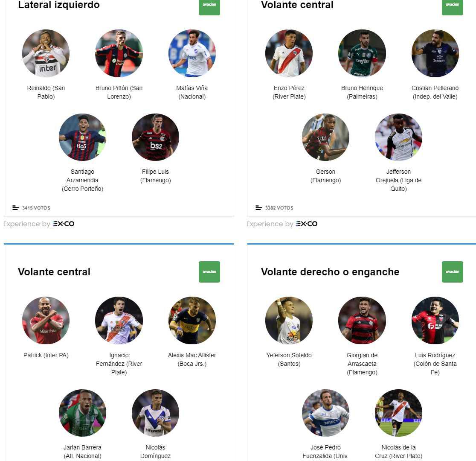476x461 pixels.
Task: Click the ovación badge beside Volante derecho o enganche
Action: click(452, 271)
